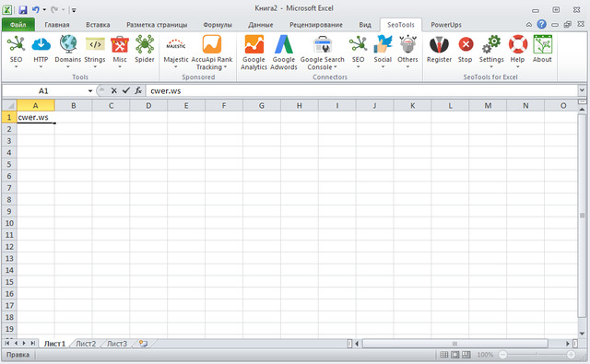This screenshot has width=590, height=364.
Task: Open the Вид ribbon tab
Action: point(365,25)
